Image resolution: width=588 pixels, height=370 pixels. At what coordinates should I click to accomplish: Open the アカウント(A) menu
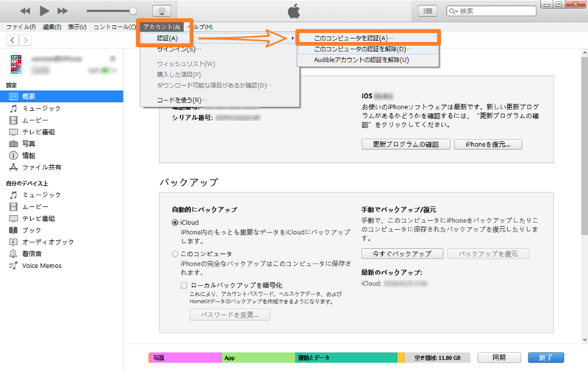[162, 27]
